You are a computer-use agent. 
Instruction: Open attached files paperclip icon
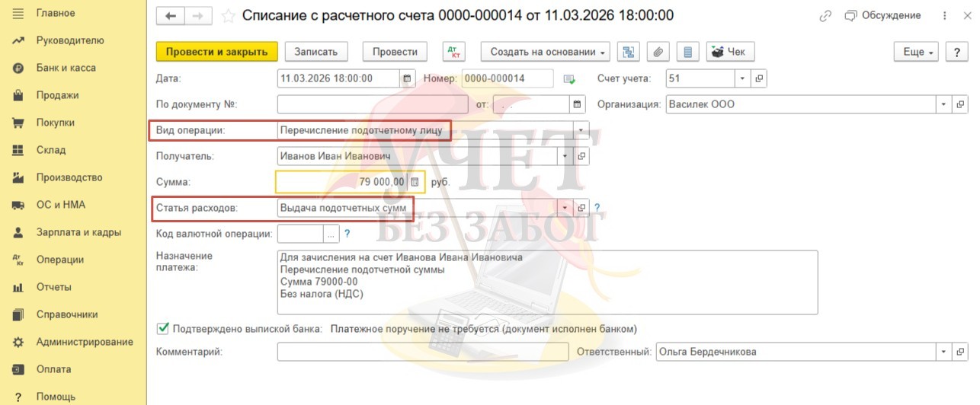click(658, 52)
